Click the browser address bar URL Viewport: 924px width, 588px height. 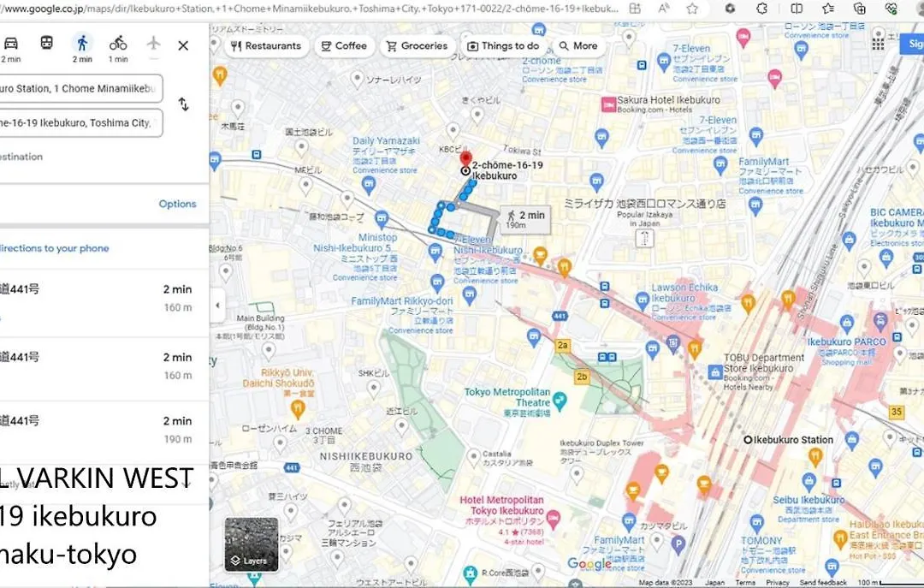309,9
